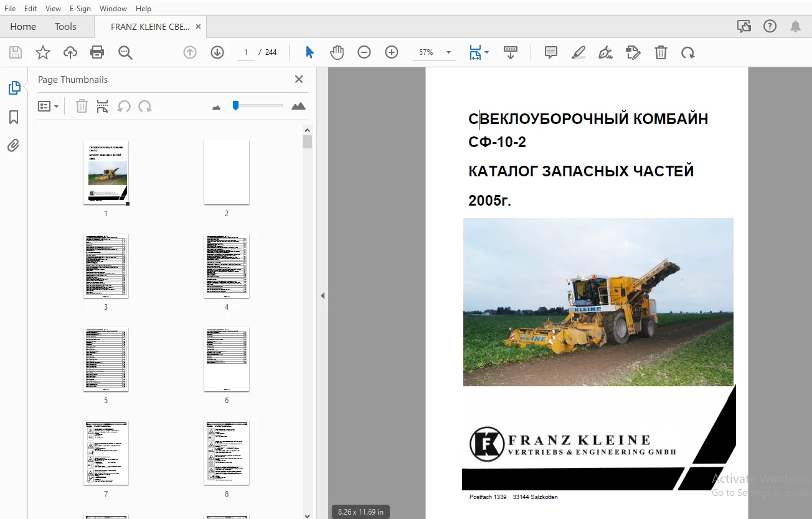Select page 6 thumbnail
Viewport: 812px width, 519px height.
tap(227, 359)
